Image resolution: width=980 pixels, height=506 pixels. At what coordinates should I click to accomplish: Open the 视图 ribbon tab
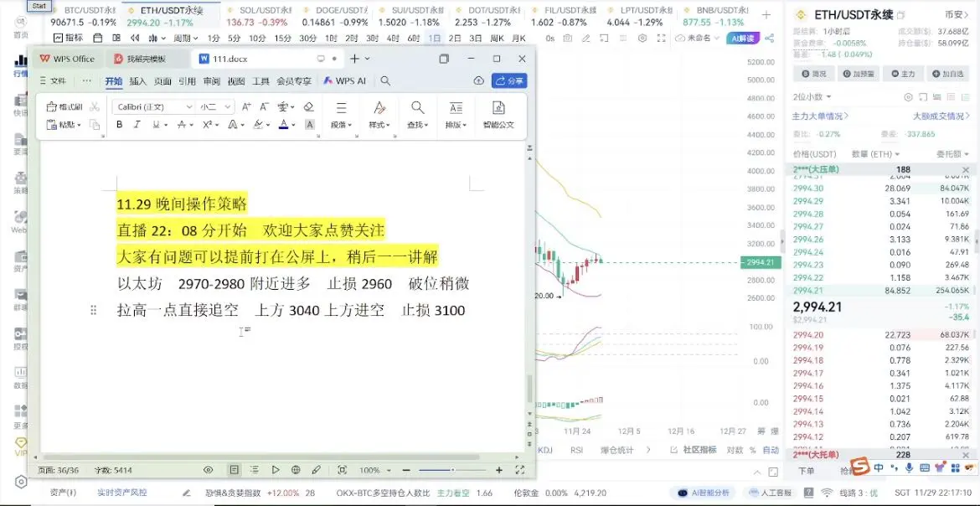click(236, 80)
